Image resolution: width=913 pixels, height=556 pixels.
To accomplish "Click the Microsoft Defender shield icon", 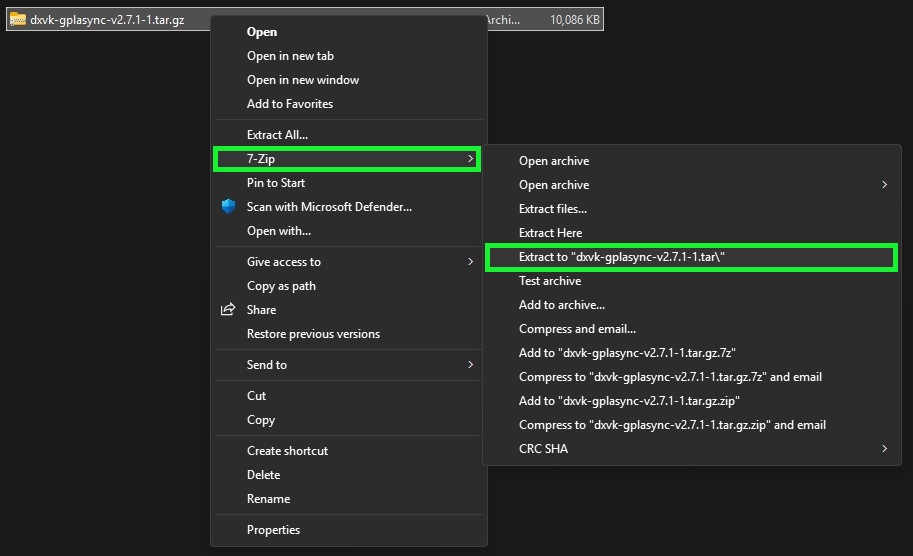I will click(228, 207).
